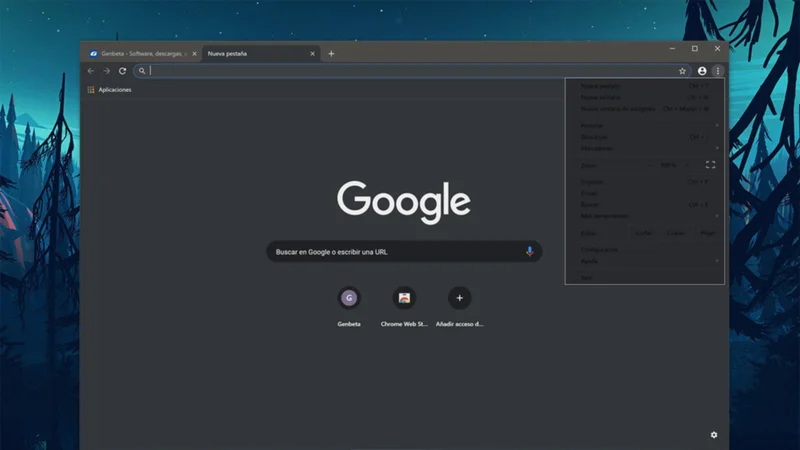Screen dimensions: 800x450
Task: Click the Aplicaciones bookmark label
Action: (x=115, y=90)
